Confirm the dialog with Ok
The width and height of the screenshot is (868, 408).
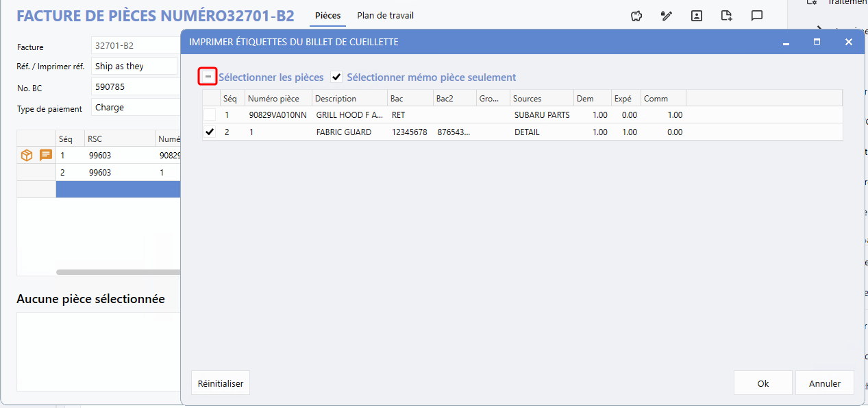(762, 383)
